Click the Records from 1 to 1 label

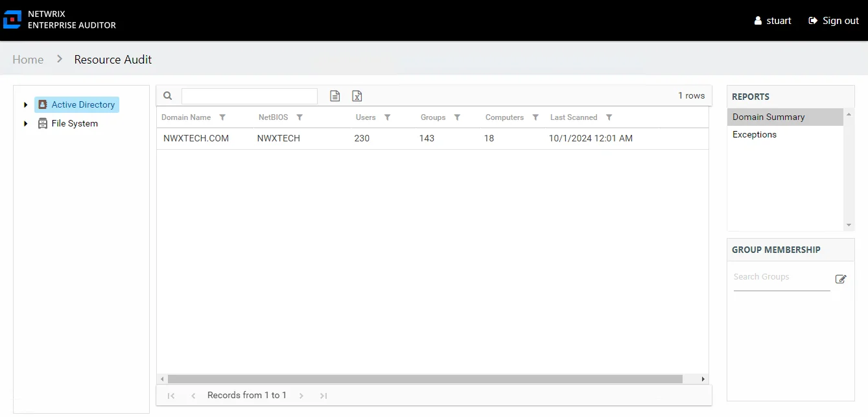(x=247, y=395)
